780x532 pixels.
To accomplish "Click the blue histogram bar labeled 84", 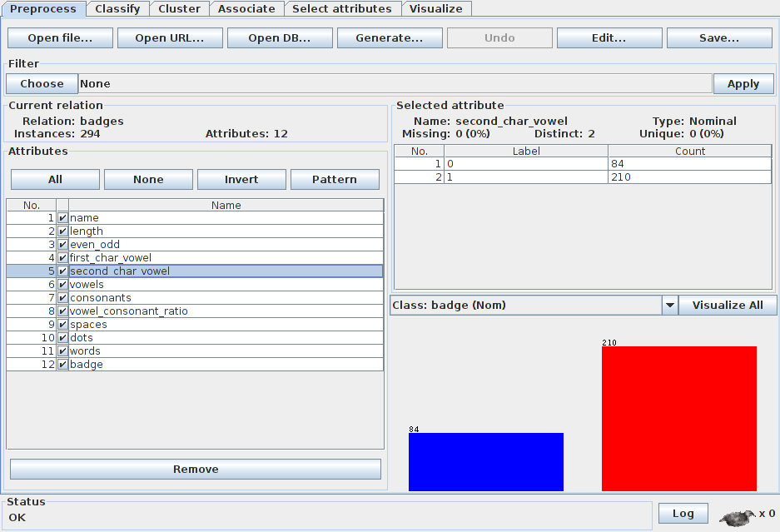I will 485,461.
